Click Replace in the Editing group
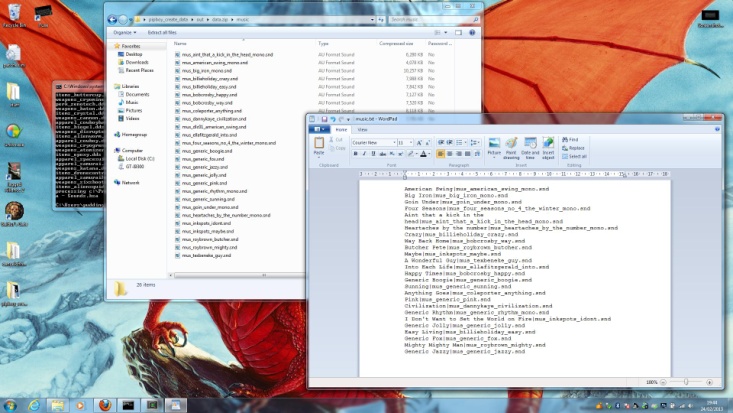The height and width of the screenshot is (413, 733). pos(573,148)
